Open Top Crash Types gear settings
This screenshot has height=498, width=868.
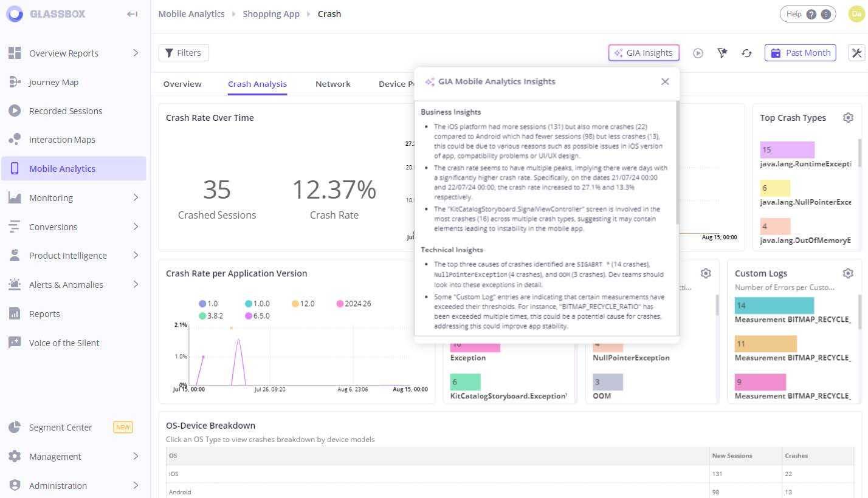click(848, 118)
